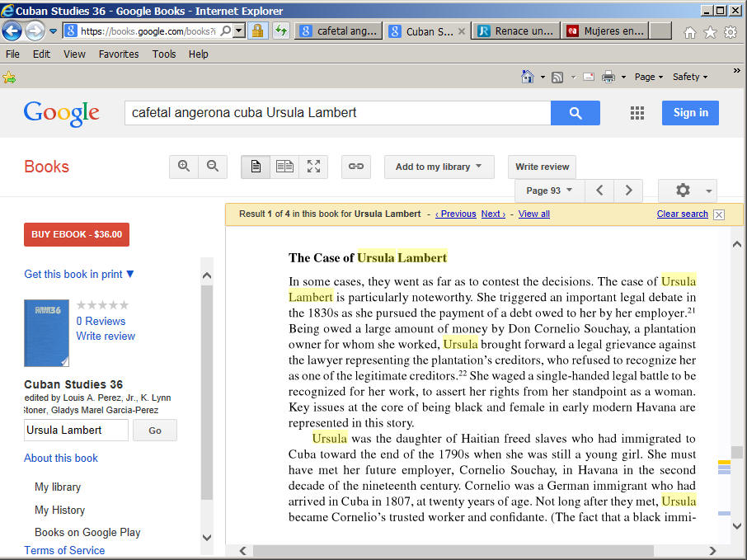Click the add to favorites bar star icon
The image size is (747, 560).
(x=9, y=77)
